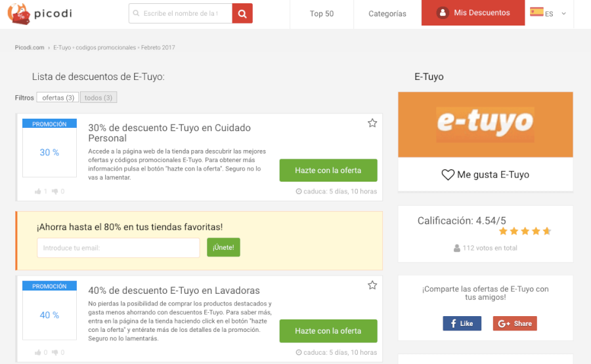This screenshot has height=364, width=591.
Task: Thumbs up the 40% Lavadoras offer
Action: tap(38, 353)
